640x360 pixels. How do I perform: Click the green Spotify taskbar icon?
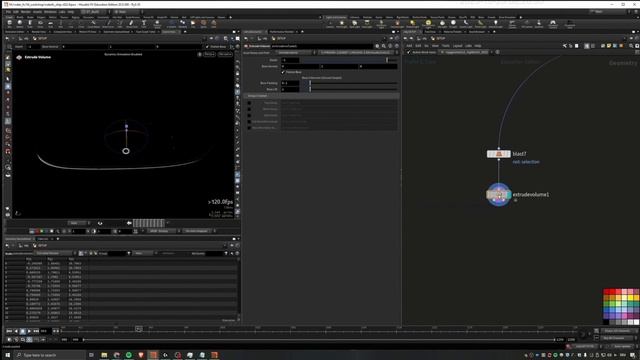[x=129, y=355]
